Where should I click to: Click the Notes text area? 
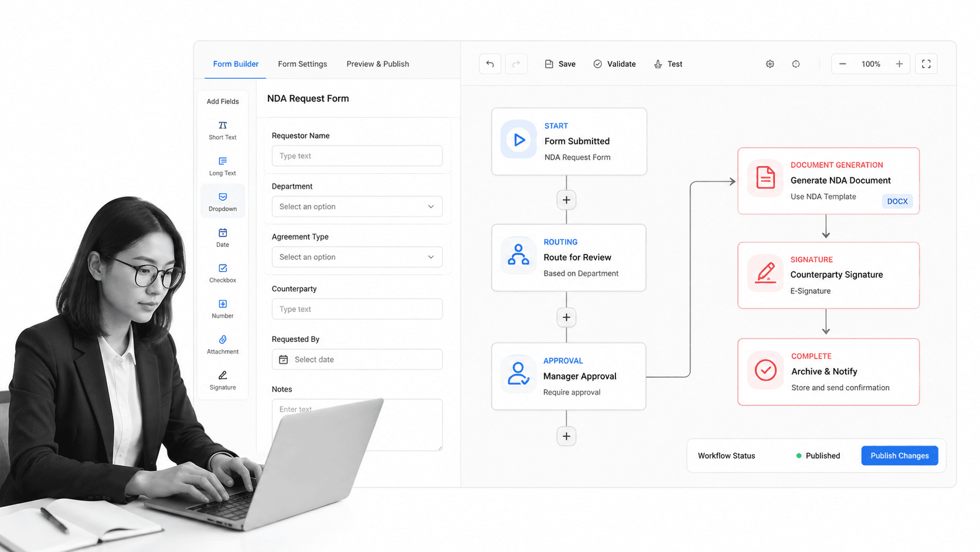(357, 425)
